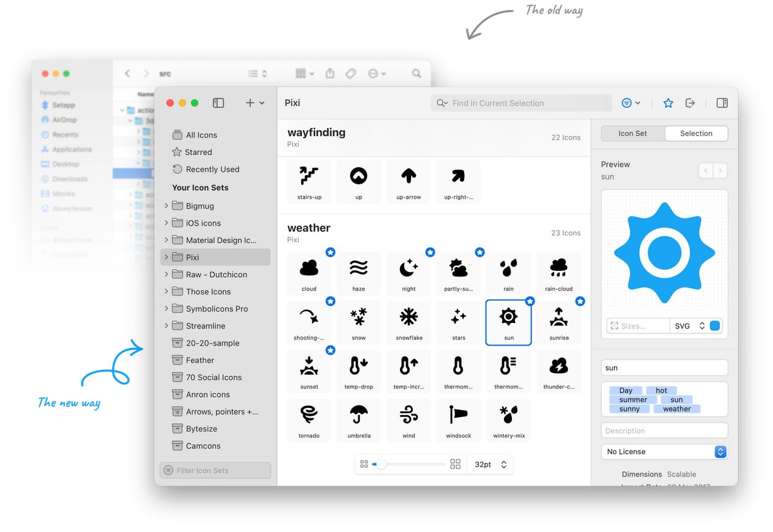The image size is (773, 532).
Task: Expand the Streamline folder
Action: 166,325
